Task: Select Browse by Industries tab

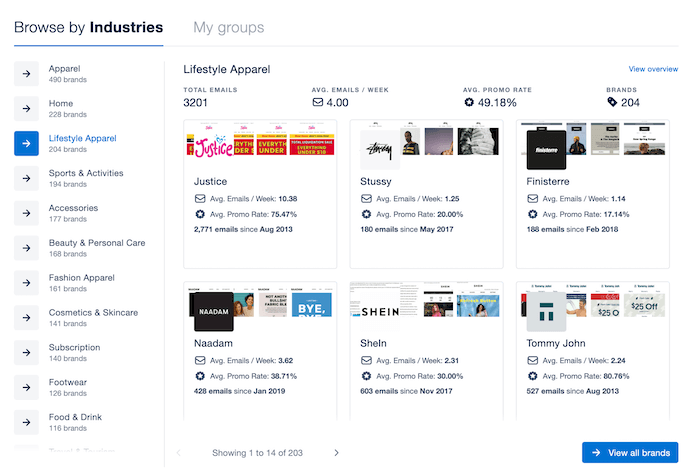Action: click(88, 27)
